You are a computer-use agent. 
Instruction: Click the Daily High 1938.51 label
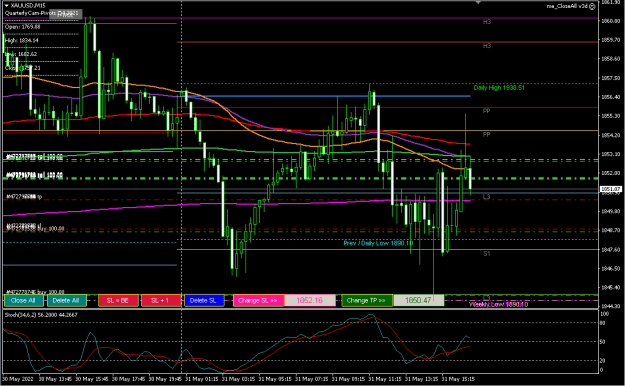(499, 88)
